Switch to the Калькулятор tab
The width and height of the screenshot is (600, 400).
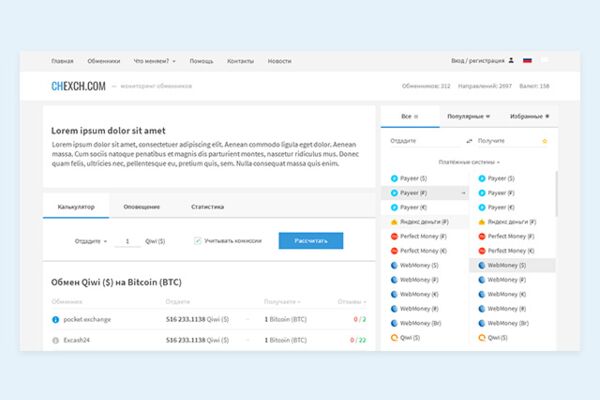76,207
